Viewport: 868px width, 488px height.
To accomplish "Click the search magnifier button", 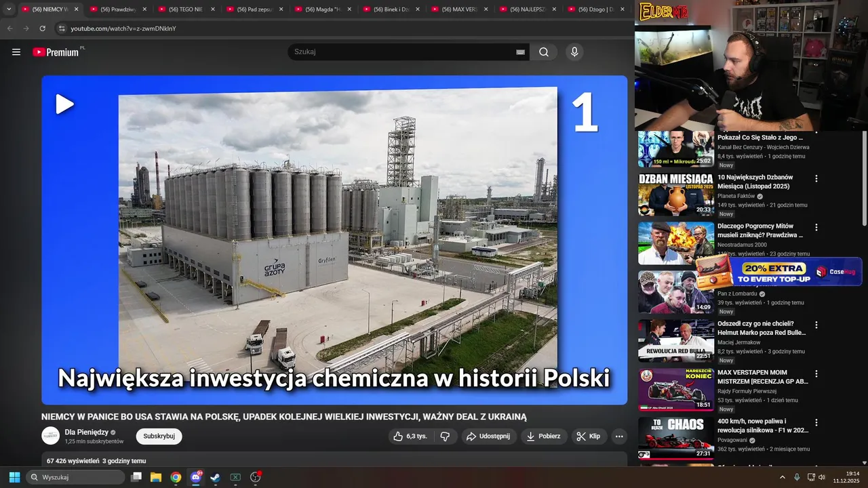I will [544, 52].
